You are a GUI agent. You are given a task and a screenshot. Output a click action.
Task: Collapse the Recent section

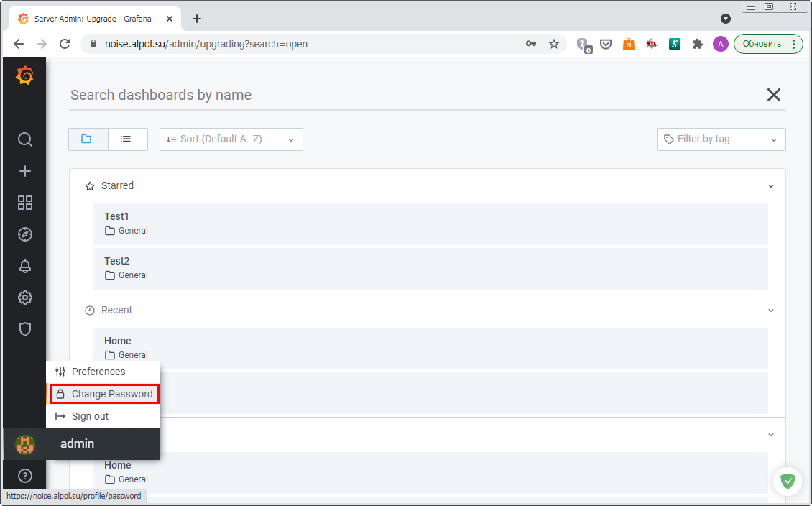click(770, 310)
